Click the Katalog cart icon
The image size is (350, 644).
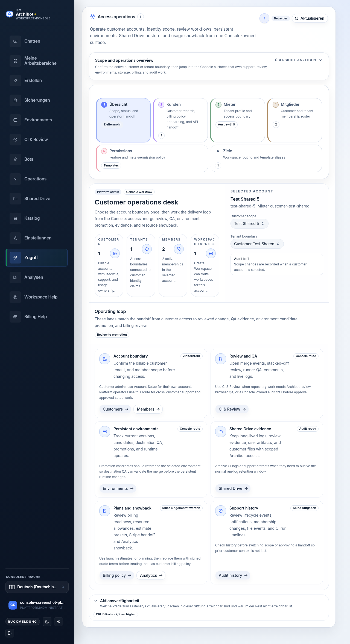coord(15,218)
